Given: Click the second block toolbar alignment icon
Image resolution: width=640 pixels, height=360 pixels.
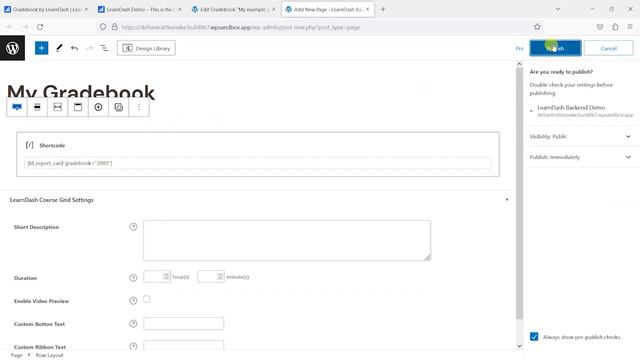Looking at the screenshot, I should (x=37, y=107).
